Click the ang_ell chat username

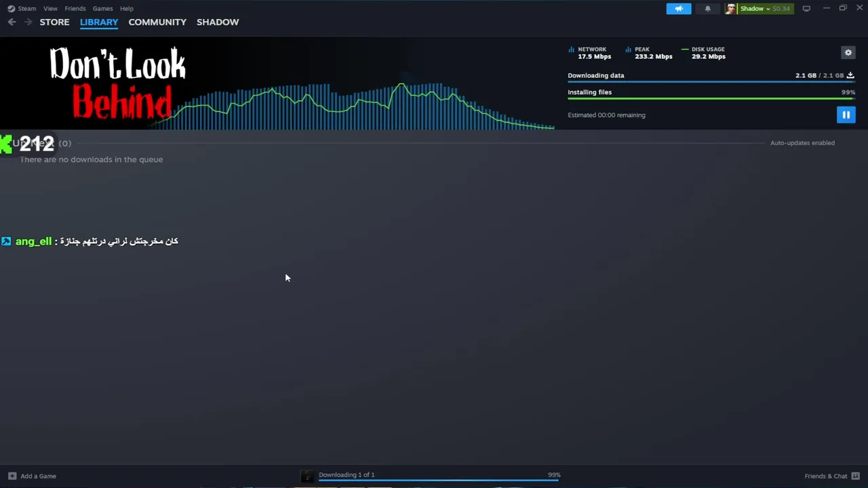point(33,241)
